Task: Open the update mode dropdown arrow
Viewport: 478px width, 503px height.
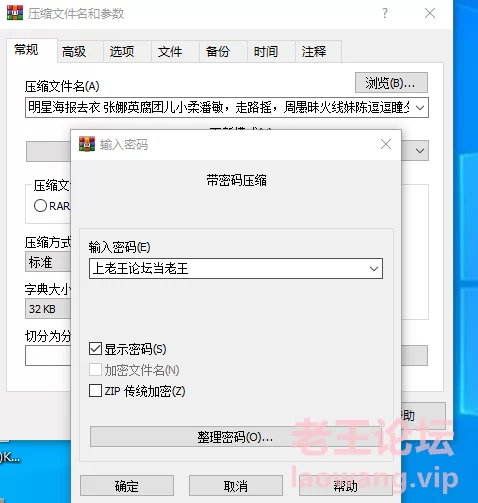Action: pyautogui.click(x=420, y=151)
